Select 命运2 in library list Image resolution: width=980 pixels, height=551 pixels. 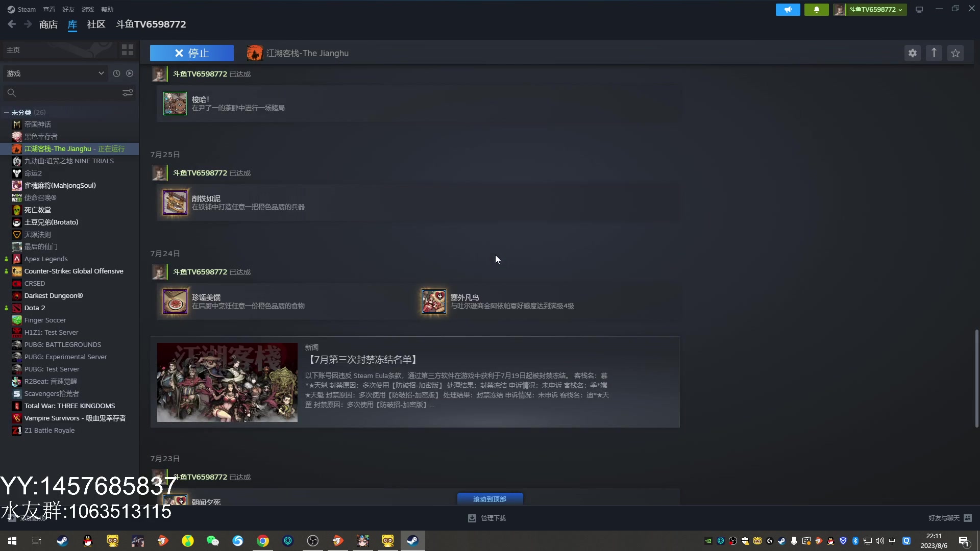coord(33,173)
